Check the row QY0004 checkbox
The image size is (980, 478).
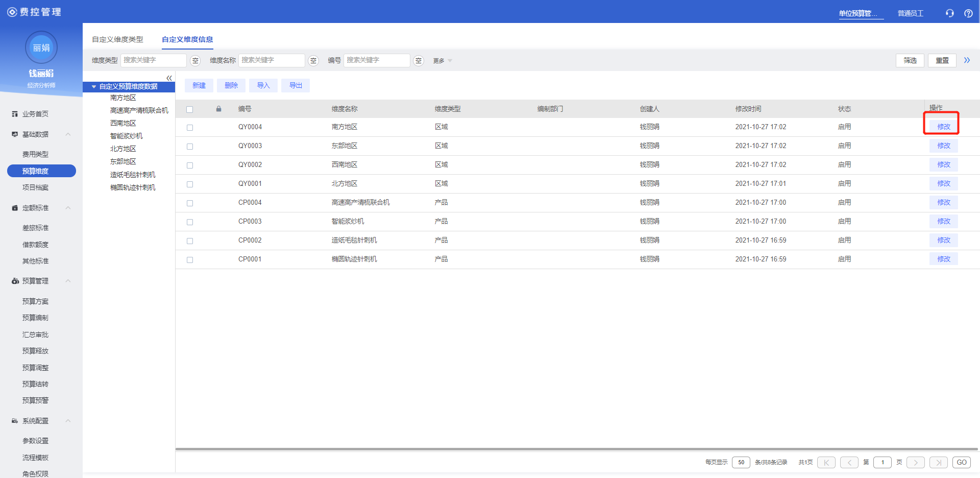190,128
